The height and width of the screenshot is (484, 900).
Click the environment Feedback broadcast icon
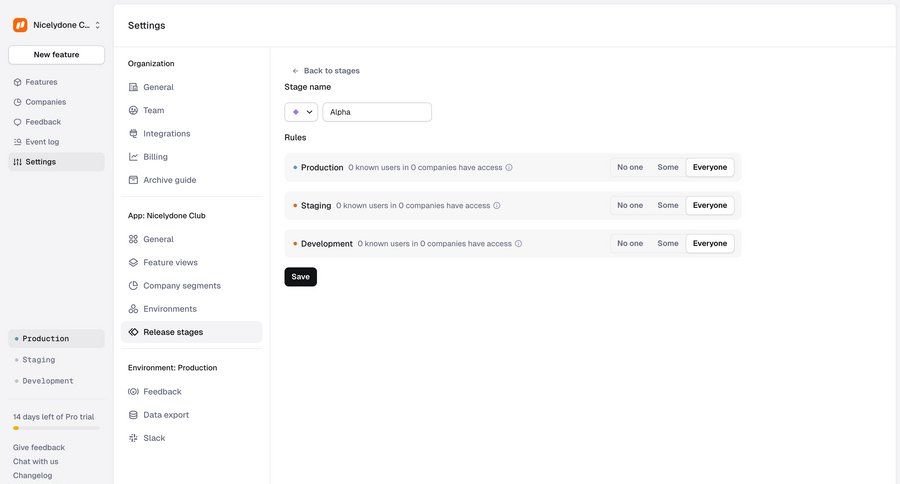133,392
